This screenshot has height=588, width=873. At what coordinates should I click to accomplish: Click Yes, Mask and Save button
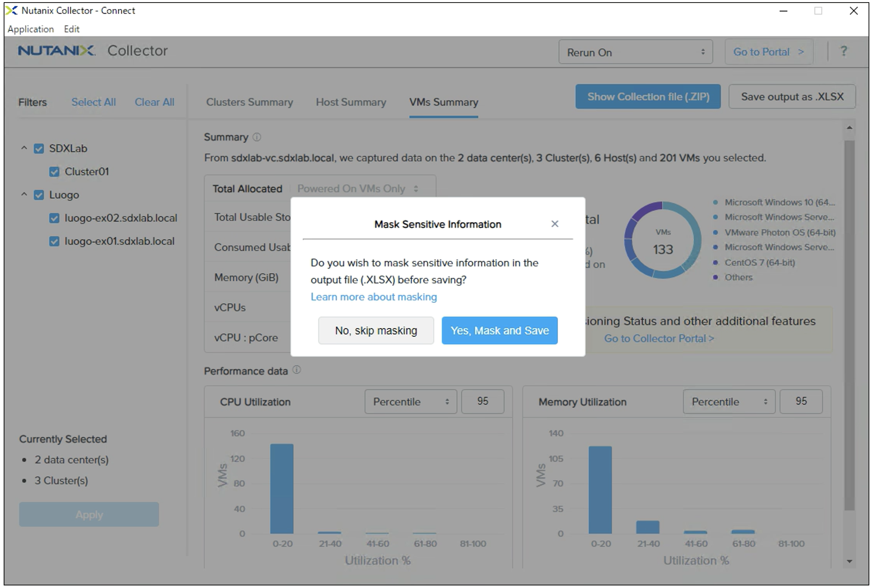500,330
